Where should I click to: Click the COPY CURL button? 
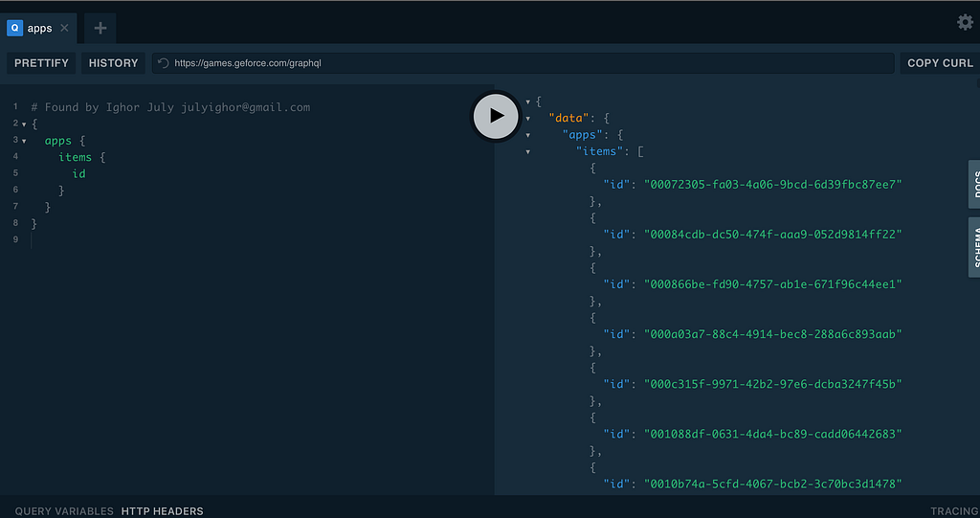[940, 63]
